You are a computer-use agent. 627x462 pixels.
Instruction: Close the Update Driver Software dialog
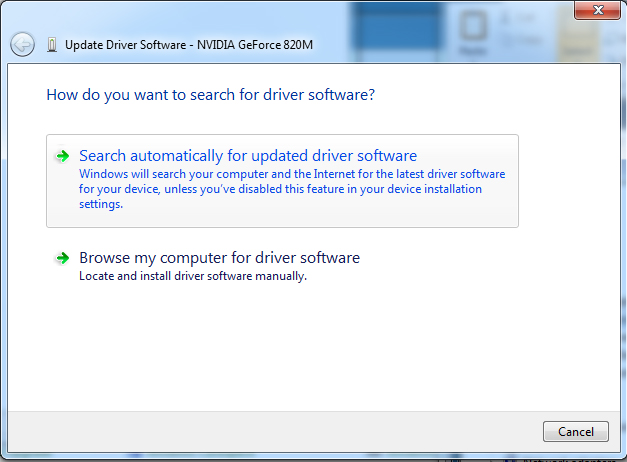(x=598, y=10)
